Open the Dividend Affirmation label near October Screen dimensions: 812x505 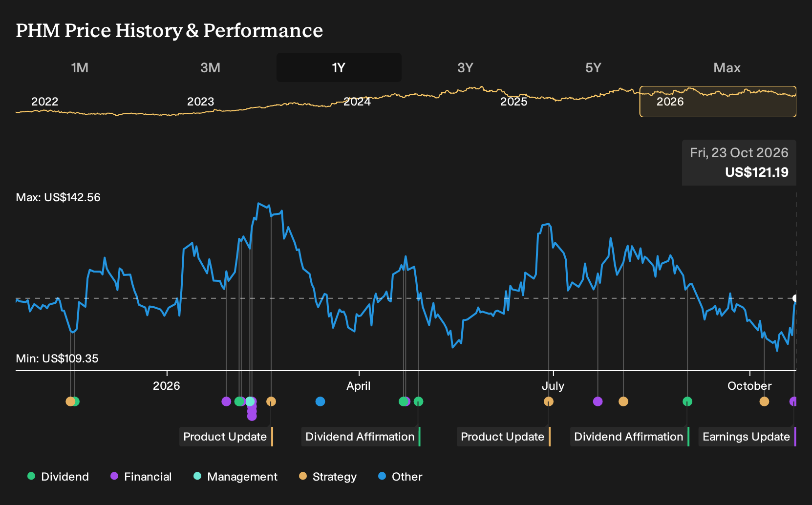coord(629,437)
